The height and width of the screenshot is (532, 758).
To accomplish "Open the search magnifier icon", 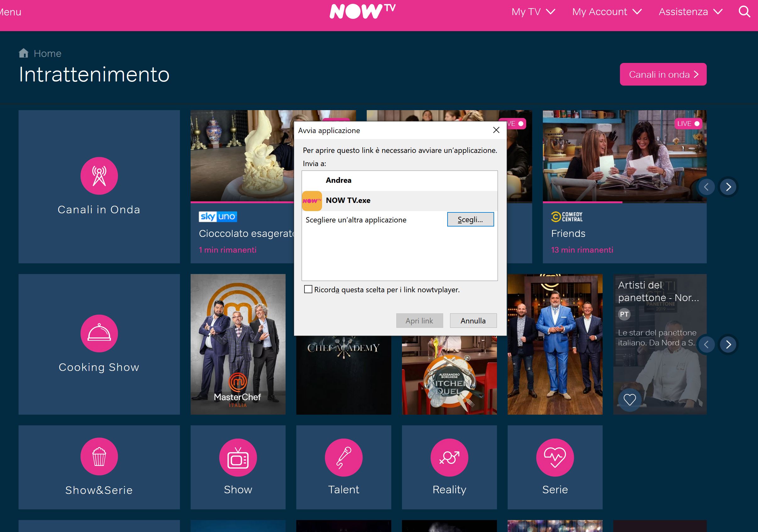I will (x=744, y=12).
